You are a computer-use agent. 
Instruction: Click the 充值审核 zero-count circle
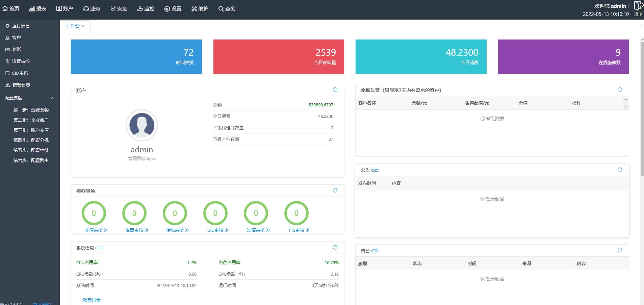94,213
